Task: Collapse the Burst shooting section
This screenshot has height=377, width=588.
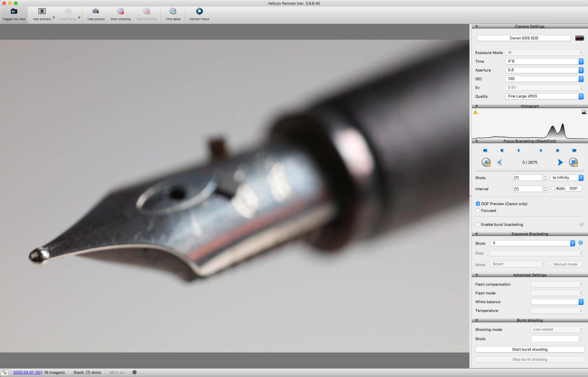Action: pos(476,320)
